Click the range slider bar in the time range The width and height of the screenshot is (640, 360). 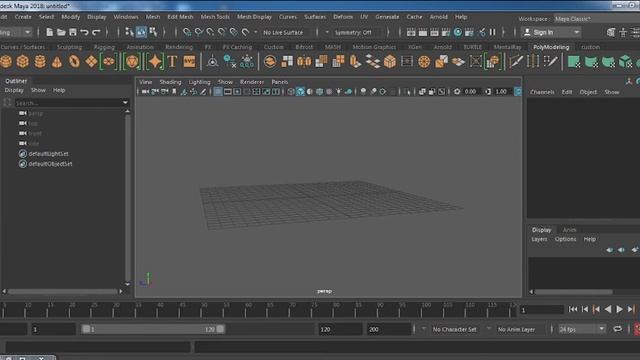tap(153, 329)
